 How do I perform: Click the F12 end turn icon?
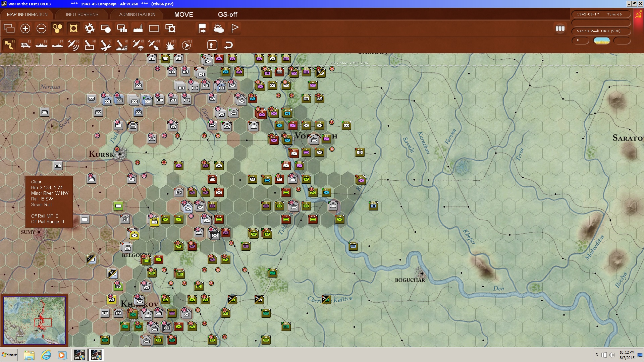186,45
